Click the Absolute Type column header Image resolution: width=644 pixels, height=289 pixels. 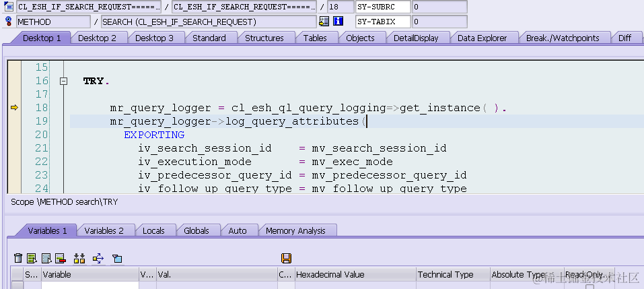(x=527, y=275)
